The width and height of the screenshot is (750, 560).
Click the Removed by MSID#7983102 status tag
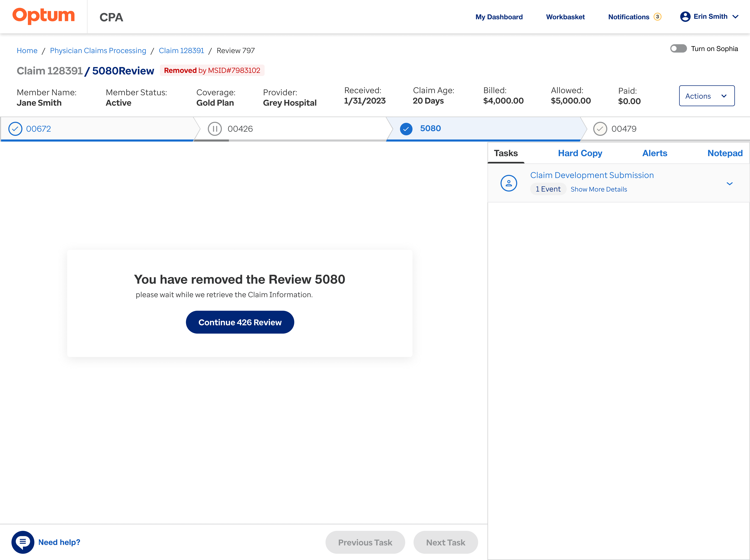212,70
